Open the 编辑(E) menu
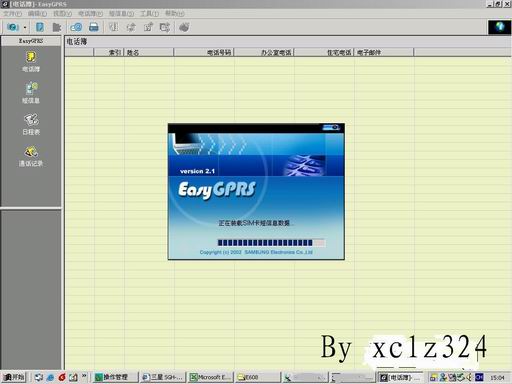This screenshot has height=384, width=512. point(37,14)
